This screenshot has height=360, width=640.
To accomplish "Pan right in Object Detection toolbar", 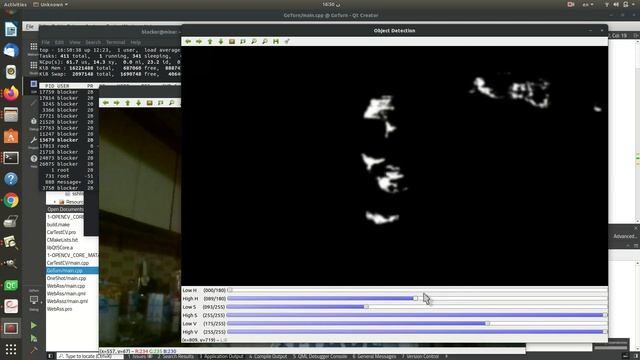I will [199, 42].
